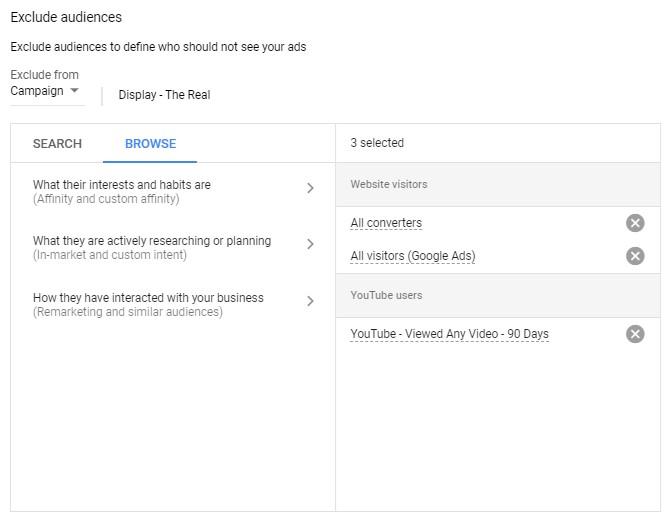Click the All visitors (Google Ads) link
This screenshot has height=521, width=670.
[413, 256]
